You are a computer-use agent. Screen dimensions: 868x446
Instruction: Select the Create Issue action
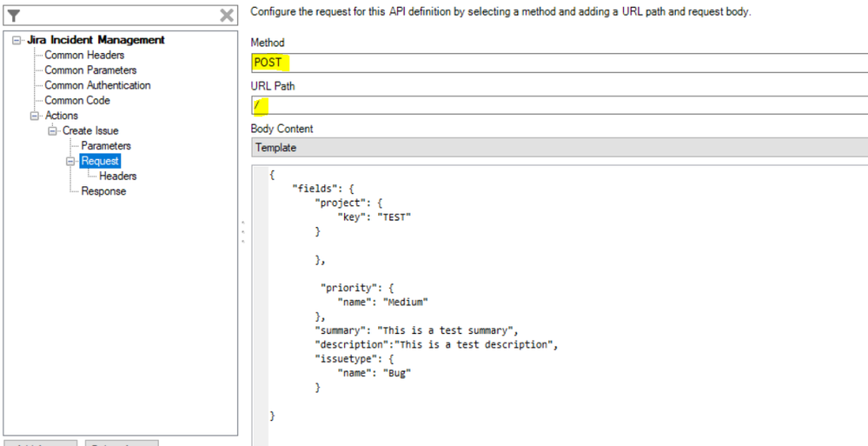point(90,130)
